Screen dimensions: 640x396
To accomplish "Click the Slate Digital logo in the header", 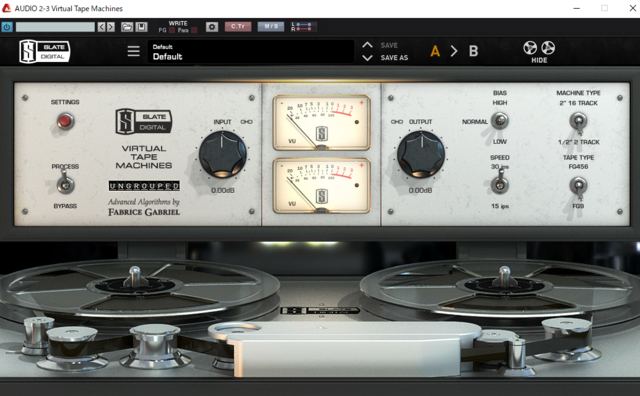I will pos(44,51).
